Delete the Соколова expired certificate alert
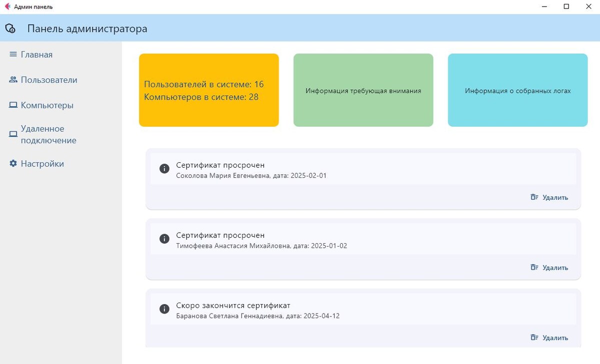 (x=549, y=197)
